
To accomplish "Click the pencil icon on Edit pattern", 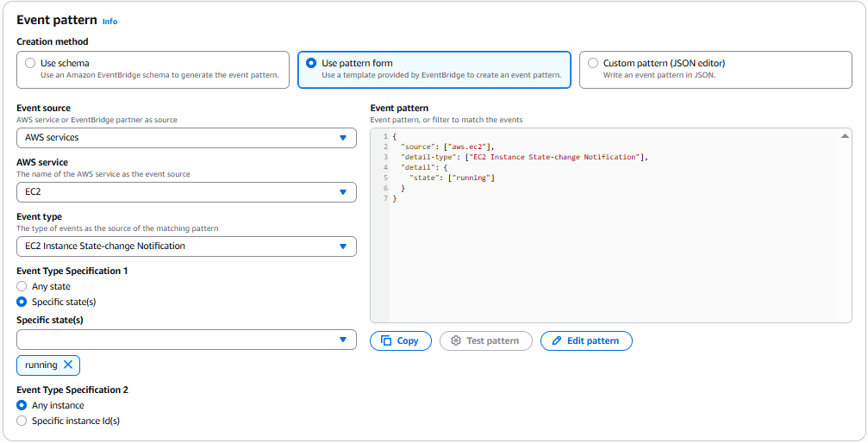I will 557,340.
